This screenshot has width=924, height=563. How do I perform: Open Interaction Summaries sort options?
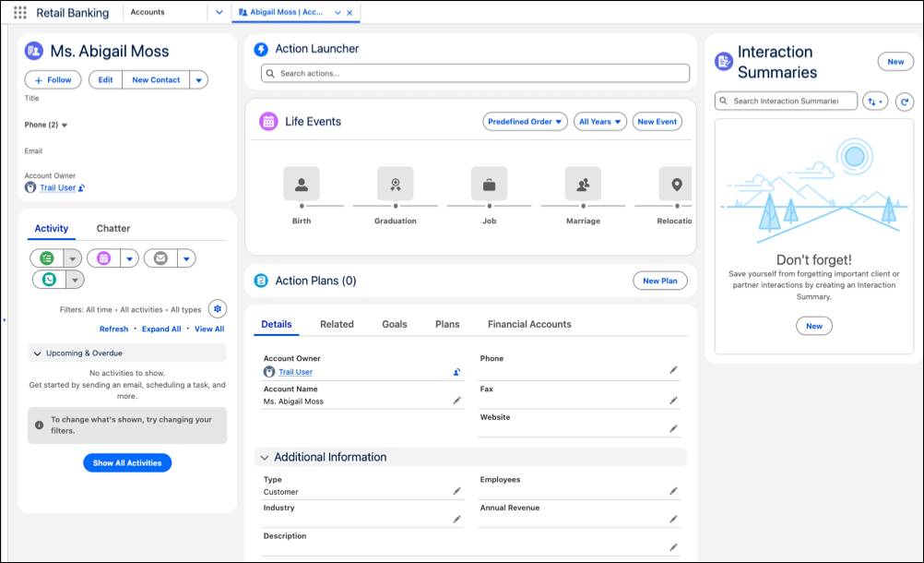875,102
